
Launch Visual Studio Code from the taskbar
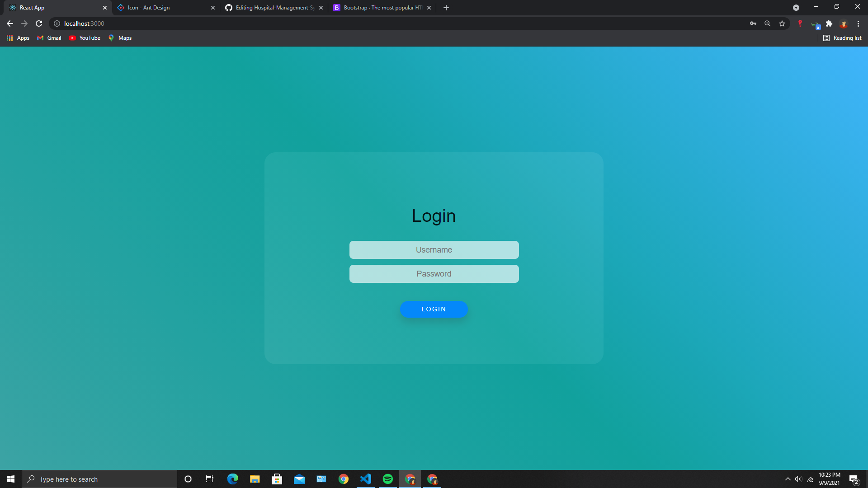(366, 479)
